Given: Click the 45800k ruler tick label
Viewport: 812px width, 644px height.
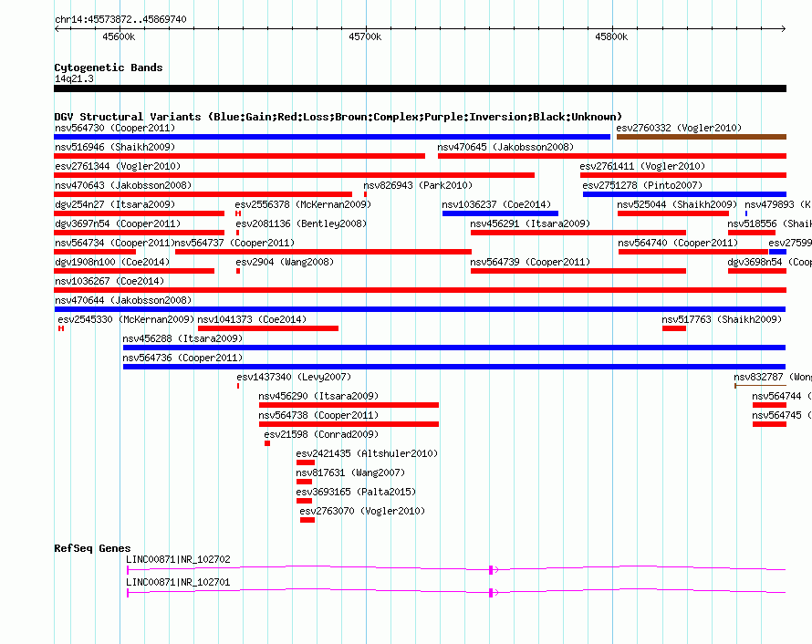Looking at the screenshot, I should tap(611, 36).
